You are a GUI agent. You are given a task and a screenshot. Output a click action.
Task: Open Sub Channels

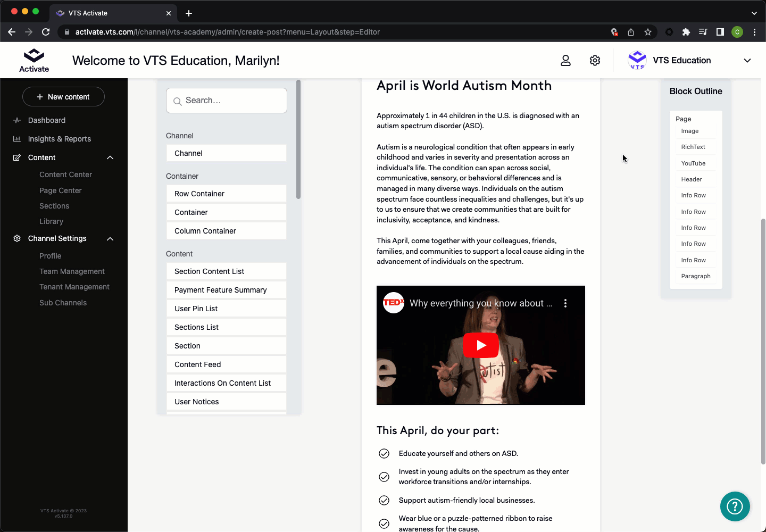point(63,303)
